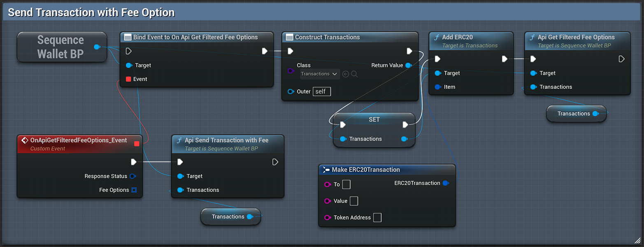
Task: Click Transactions pin on Api Send Transaction with Fee
Action: pos(180,190)
